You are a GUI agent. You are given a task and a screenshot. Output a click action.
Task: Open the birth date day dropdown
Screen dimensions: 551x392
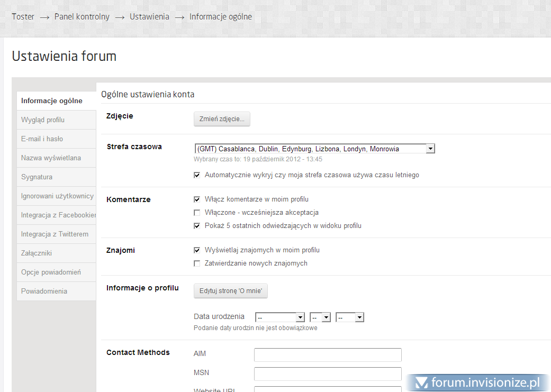click(279, 317)
